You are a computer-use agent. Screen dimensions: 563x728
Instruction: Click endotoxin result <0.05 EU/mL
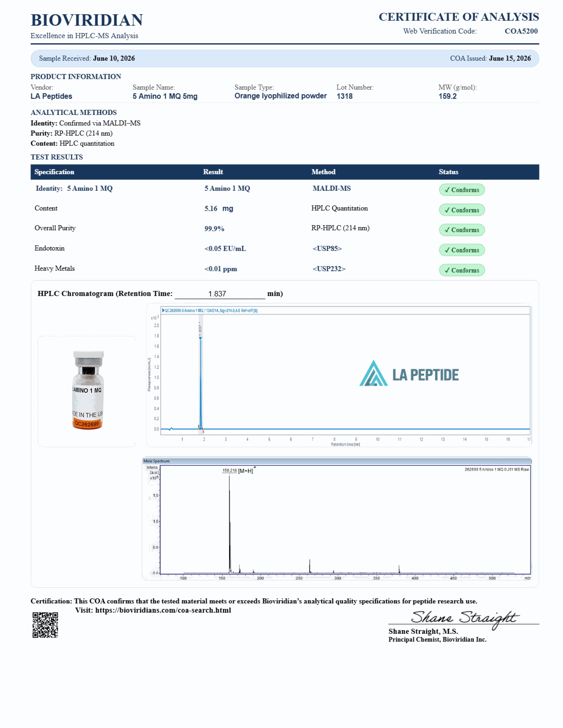[x=225, y=249]
